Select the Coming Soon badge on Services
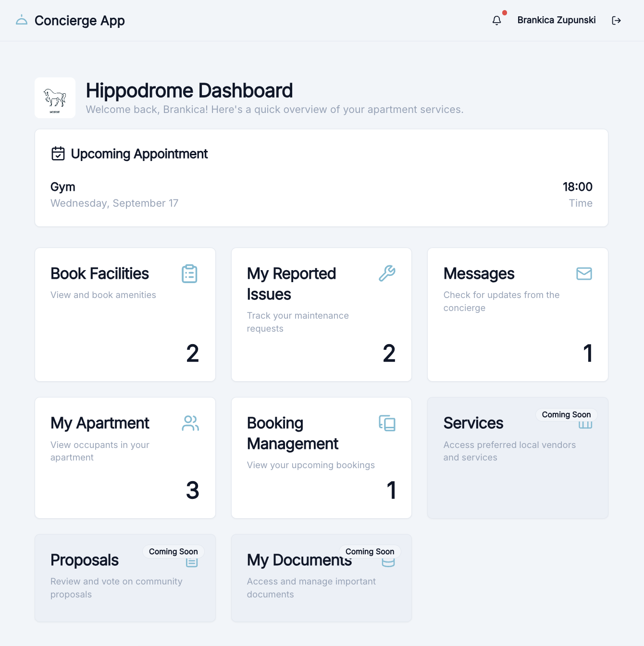 point(566,414)
